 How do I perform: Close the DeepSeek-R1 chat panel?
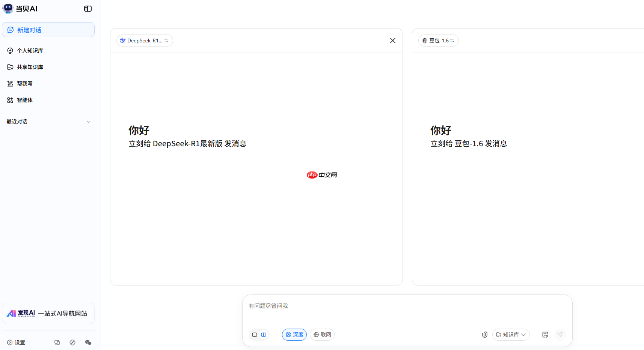click(x=393, y=41)
